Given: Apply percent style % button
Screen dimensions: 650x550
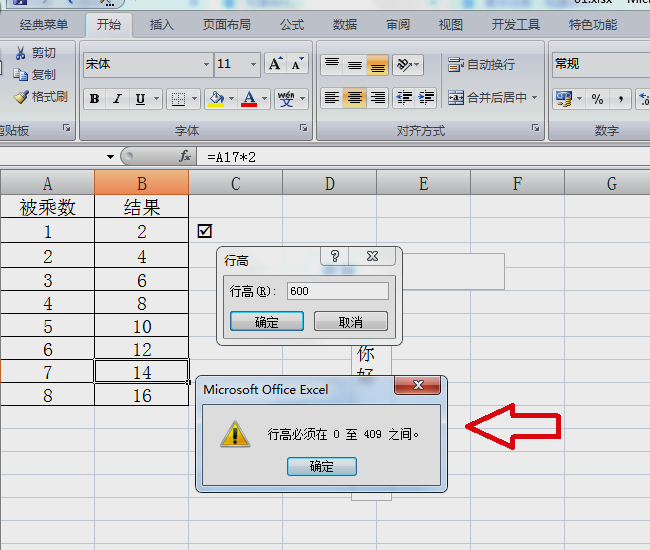Looking at the screenshot, I should click(597, 99).
